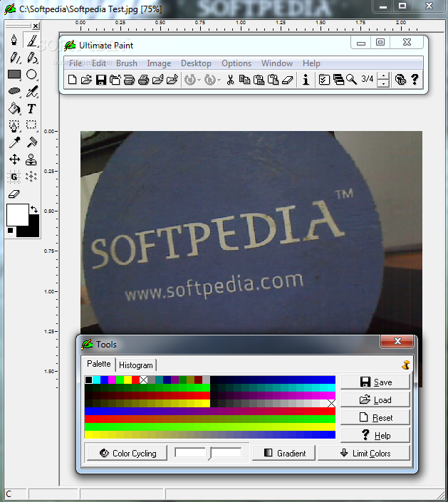Screen dimensions: 448x502
Task: Click the Color Cycling button
Action: pyautogui.click(x=127, y=454)
